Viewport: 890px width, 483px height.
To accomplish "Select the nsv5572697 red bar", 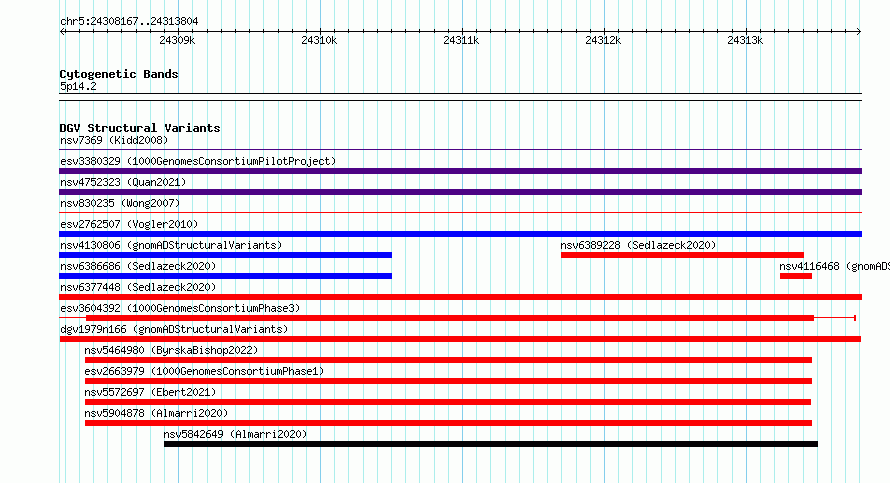I will tap(448, 402).
